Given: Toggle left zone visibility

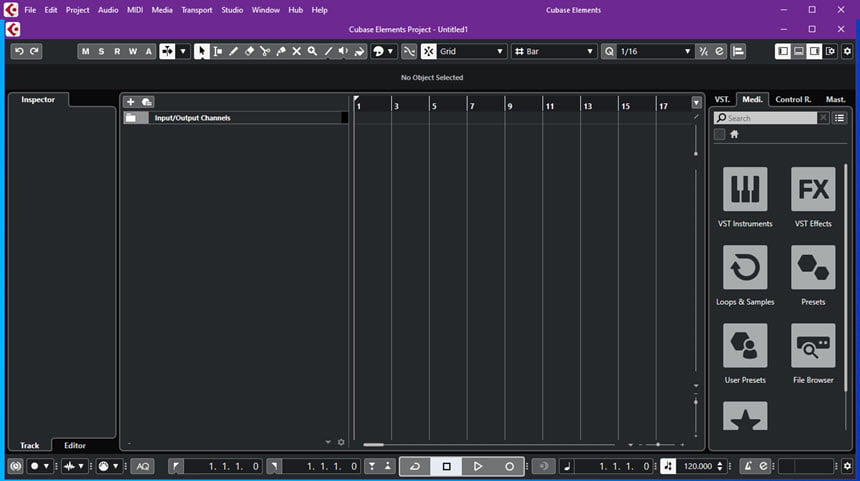Looking at the screenshot, I should pos(783,52).
